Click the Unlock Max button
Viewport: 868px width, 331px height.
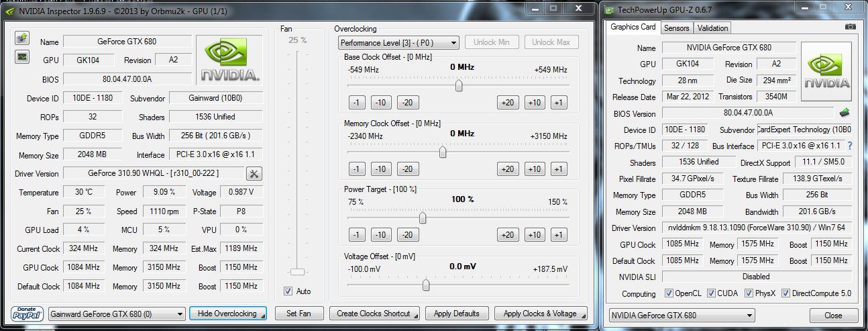[551, 42]
